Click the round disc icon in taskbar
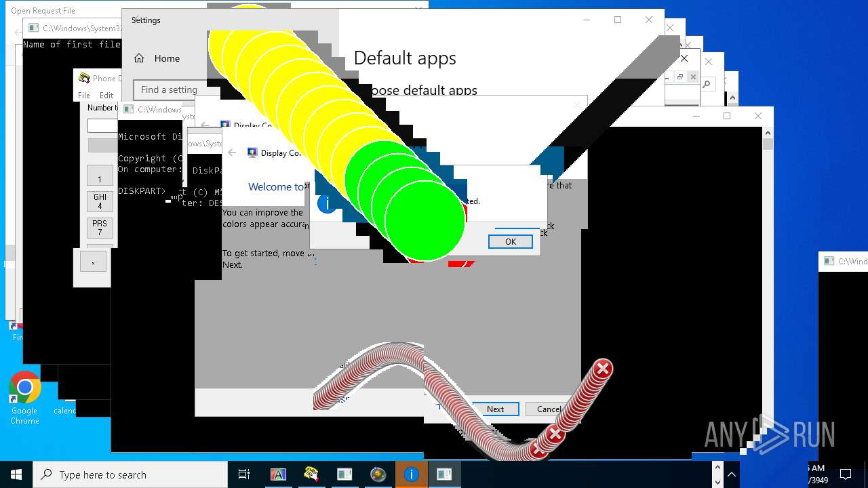 378,474
